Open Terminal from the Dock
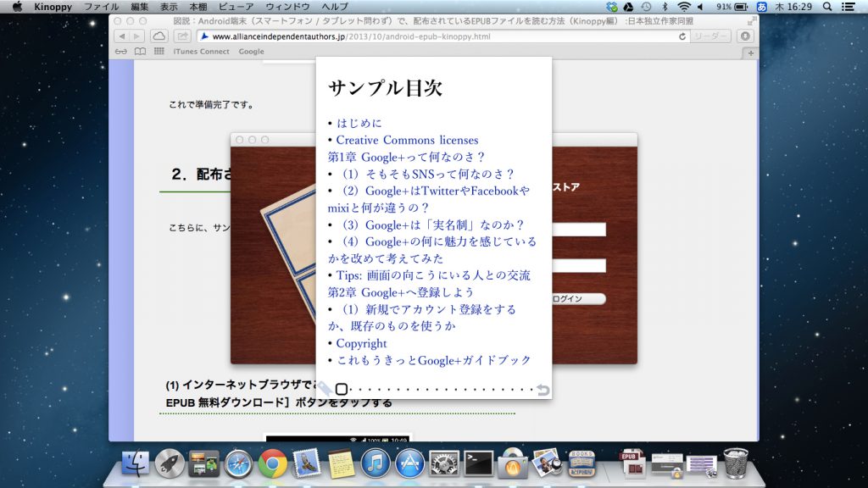Viewport: 868px width, 488px height. pyautogui.click(x=478, y=463)
